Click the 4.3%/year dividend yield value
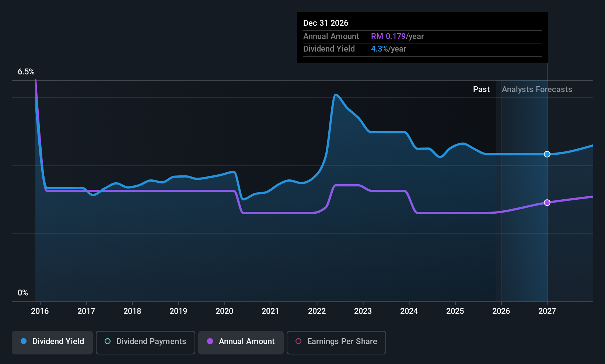 coord(388,49)
